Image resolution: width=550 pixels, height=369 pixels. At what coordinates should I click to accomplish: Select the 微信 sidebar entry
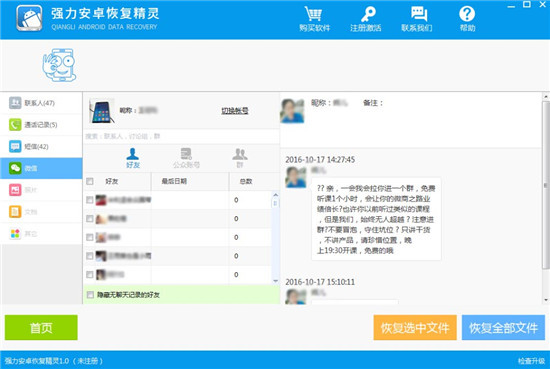(41, 168)
